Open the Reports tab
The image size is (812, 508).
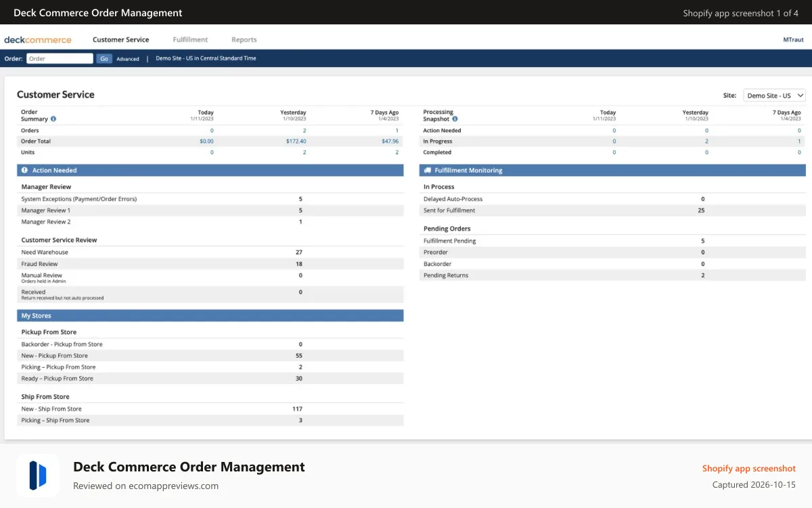coord(244,40)
